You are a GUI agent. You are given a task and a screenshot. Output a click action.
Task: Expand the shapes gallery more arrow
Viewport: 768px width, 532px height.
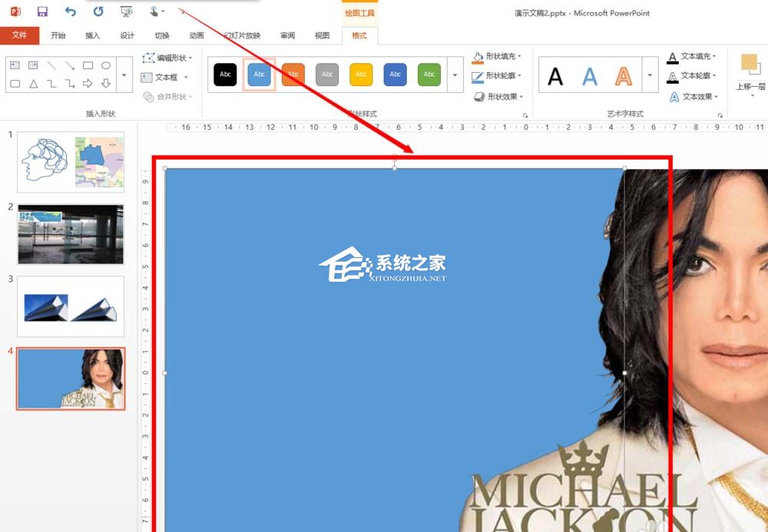[x=124, y=75]
